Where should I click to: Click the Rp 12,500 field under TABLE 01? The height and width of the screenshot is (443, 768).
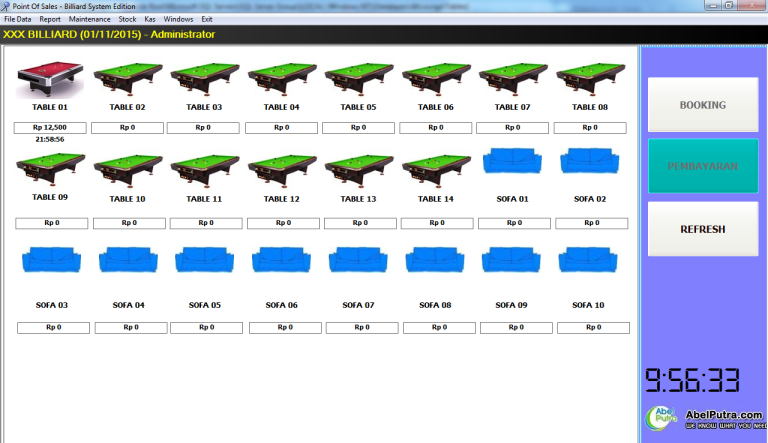tap(50, 128)
